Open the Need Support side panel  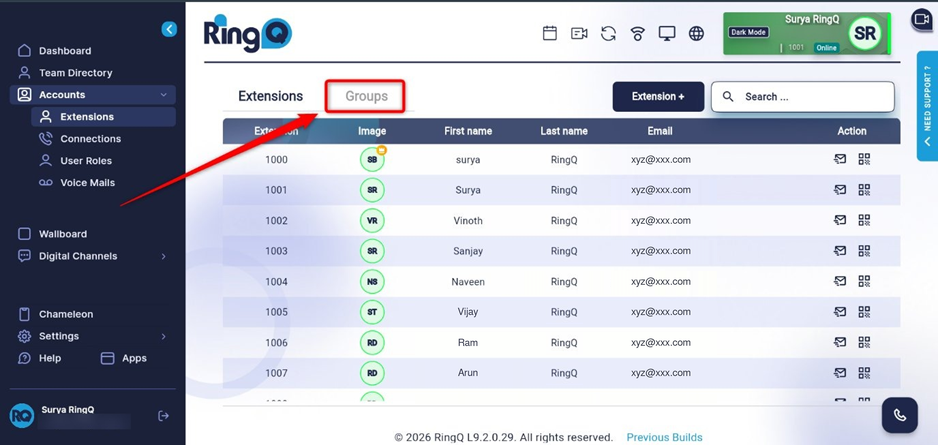tap(927, 106)
